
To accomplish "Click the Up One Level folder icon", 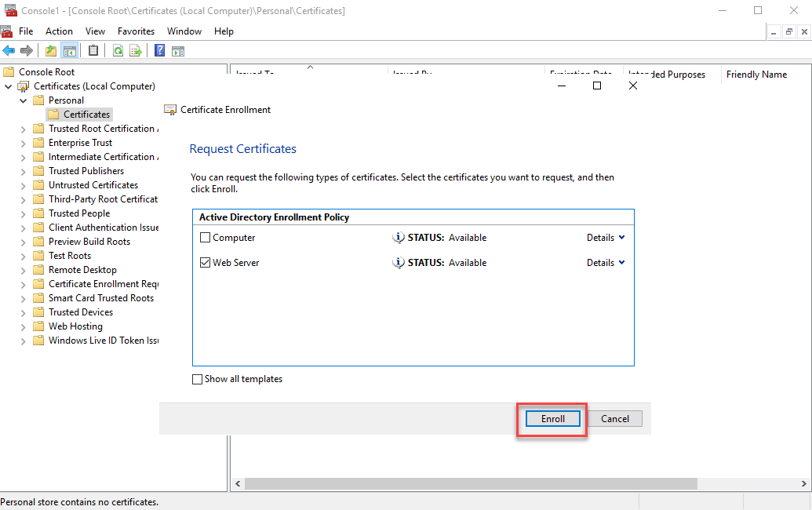I will click(x=51, y=51).
